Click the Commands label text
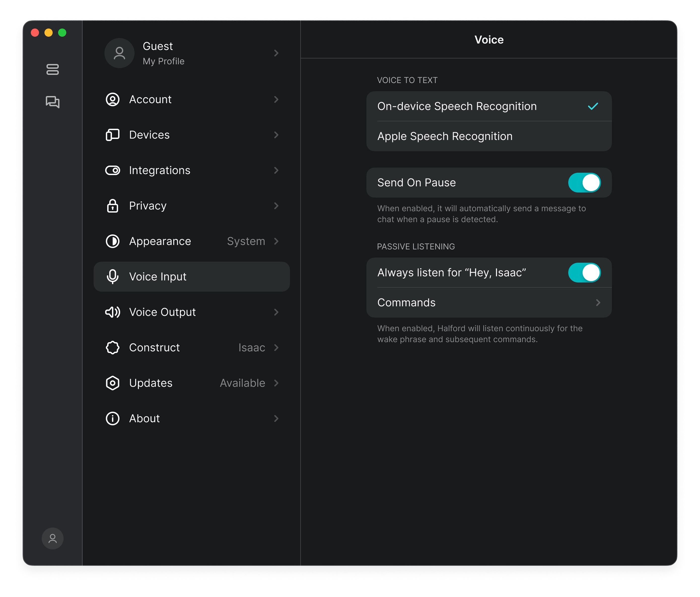This screenshot has height=597, width=700. pos(406,302)
